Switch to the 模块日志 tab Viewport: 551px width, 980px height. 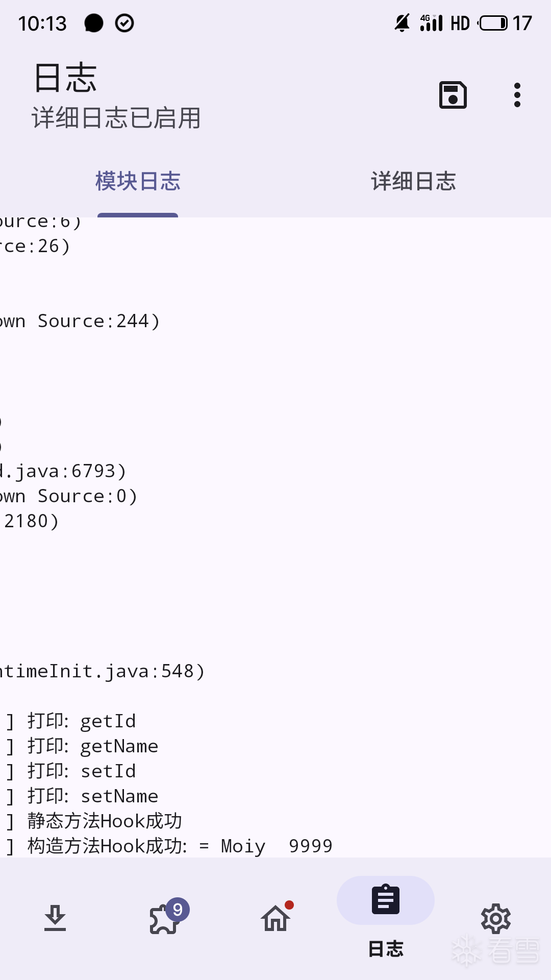click(x=138, y=181)
